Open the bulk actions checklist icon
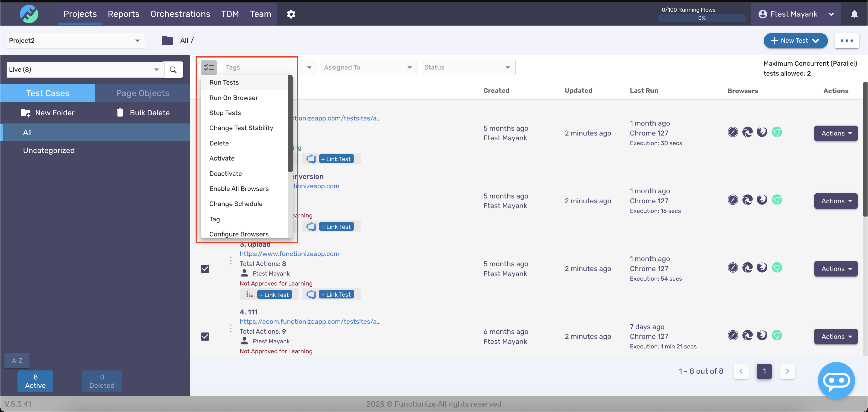Image resolution: width=868 pixels, height=412 pixels. 209,67
